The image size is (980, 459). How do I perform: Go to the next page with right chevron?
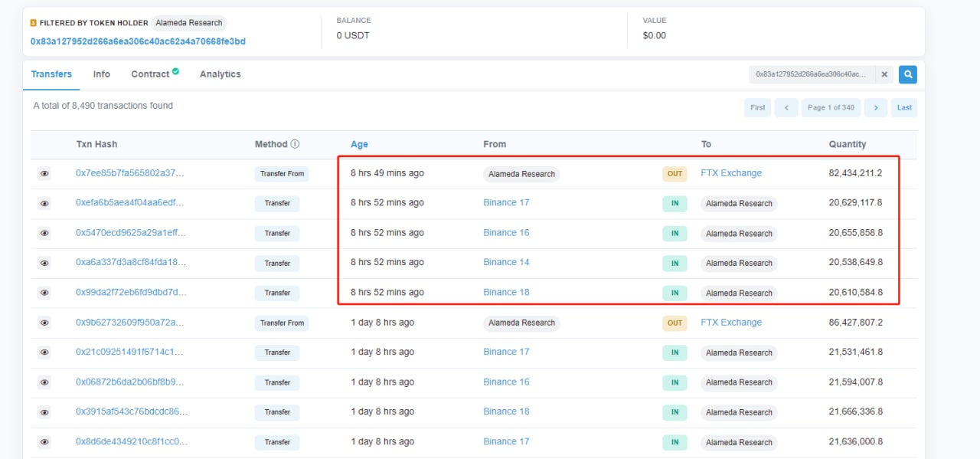click(876, 108)
